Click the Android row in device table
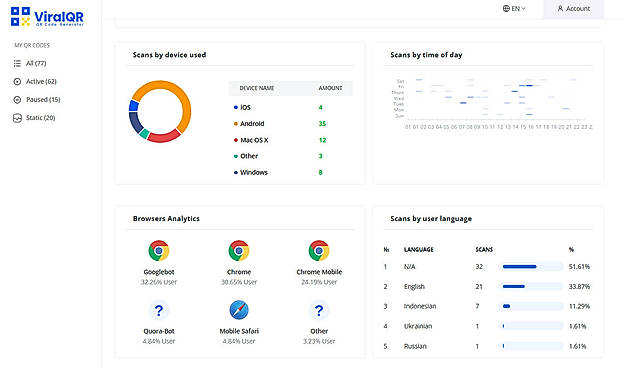The height and width of the screenshot is (368, 625). [x=291, y=124]
